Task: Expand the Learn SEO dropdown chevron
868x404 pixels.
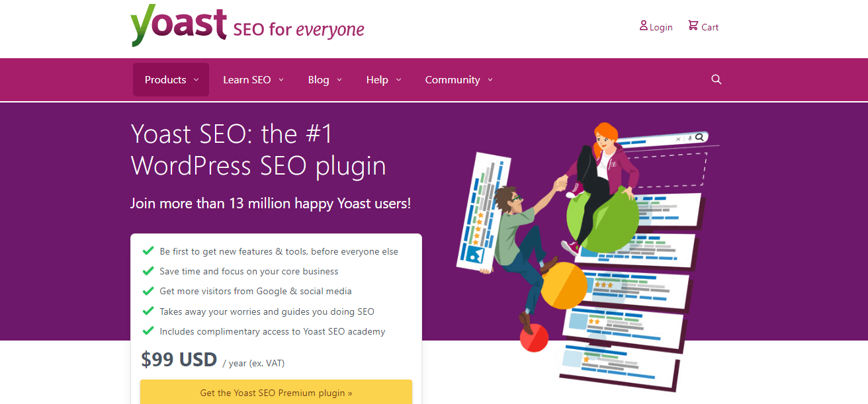Action: coord(281,80)
